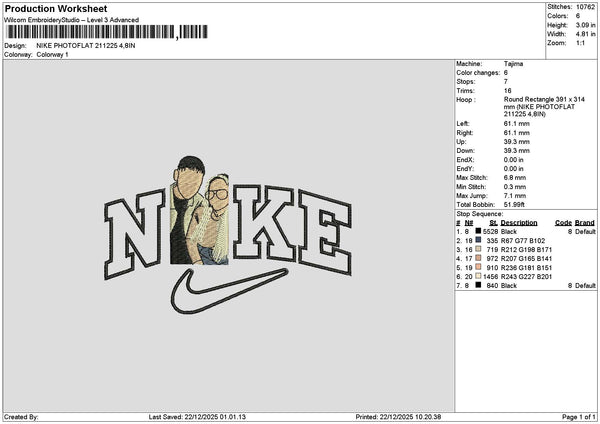Image resolution: width=600 pixels, height=424 pixels.
Task: Click the 61.1 mm value beside Right
Action: pyautogui.click(x=517, y=133)
